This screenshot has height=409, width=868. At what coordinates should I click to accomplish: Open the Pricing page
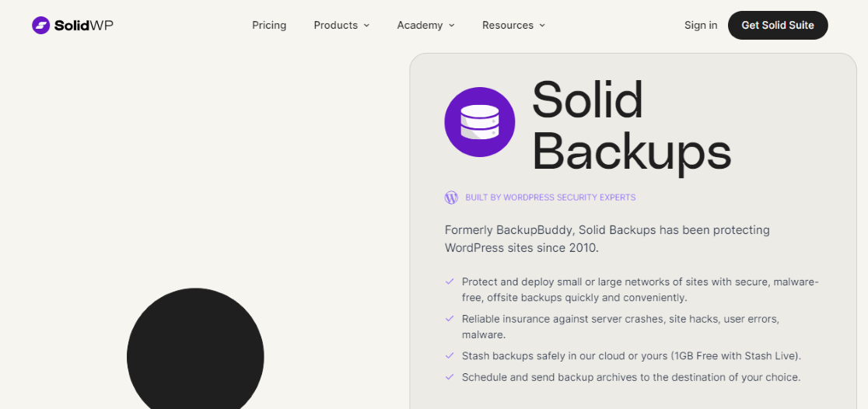coord(269,26)
